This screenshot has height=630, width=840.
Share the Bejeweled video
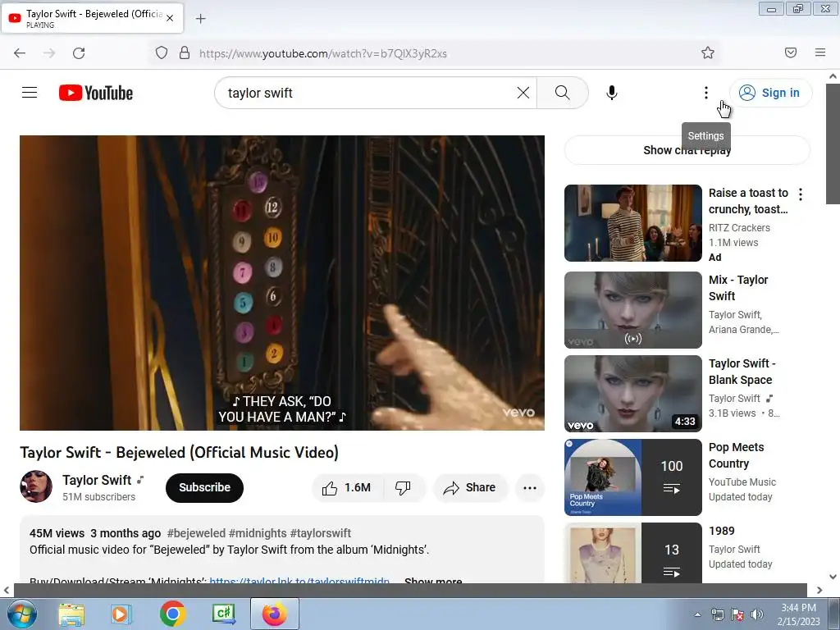click(470, 487)
